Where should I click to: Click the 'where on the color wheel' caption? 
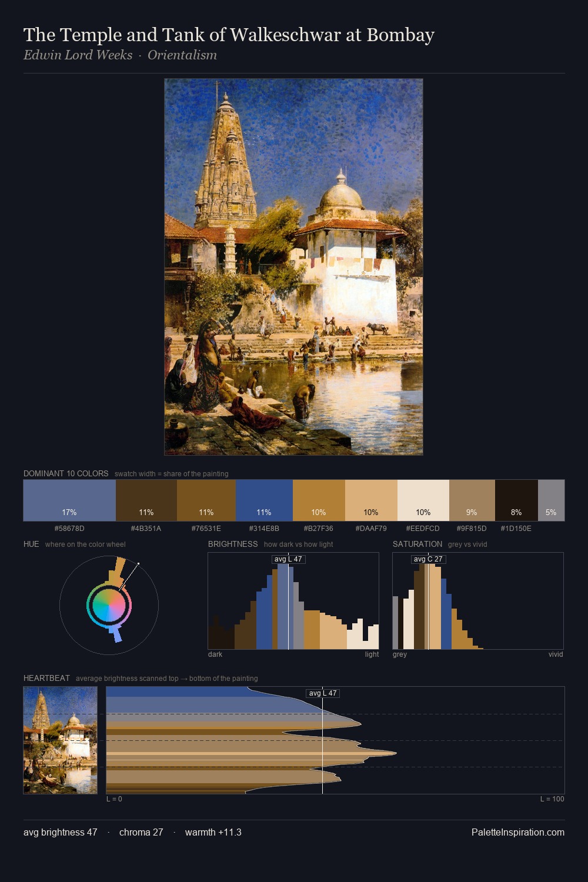pos(85,544)
